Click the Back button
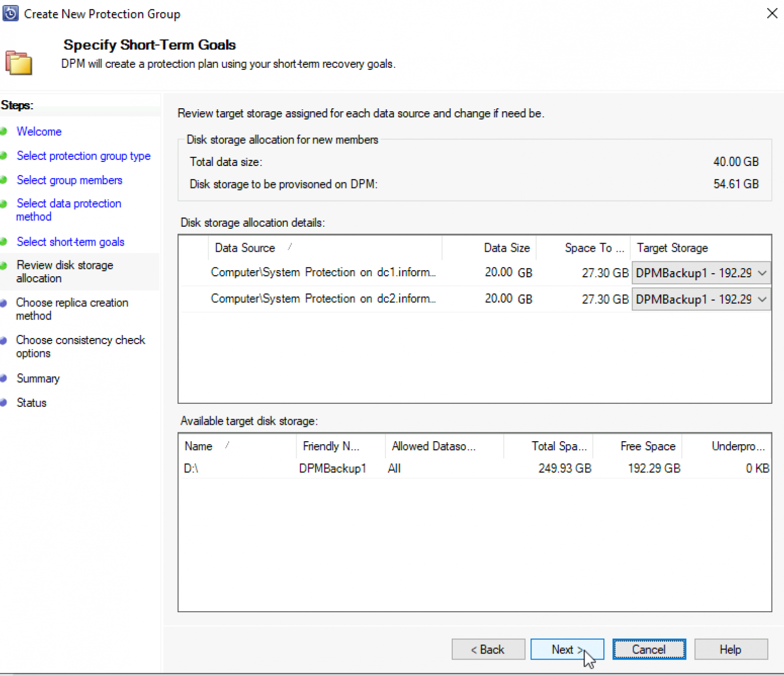The height and width of the screenshot is (676, 784). (x=488, y=649)
